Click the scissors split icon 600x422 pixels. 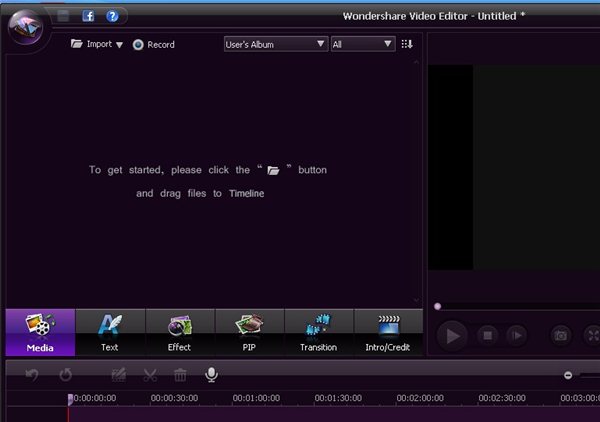click(x=150, y=375)
